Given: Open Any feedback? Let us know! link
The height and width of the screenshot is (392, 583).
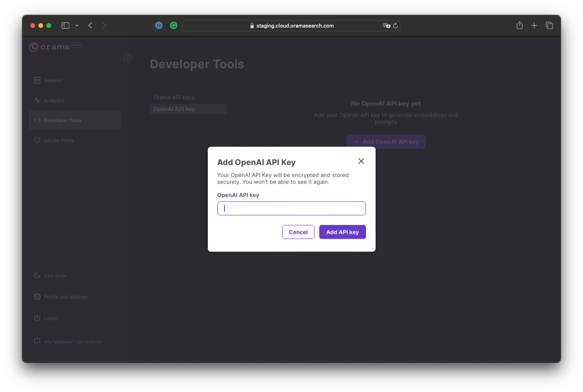Looking at the screenshot, I should (73, 342).
